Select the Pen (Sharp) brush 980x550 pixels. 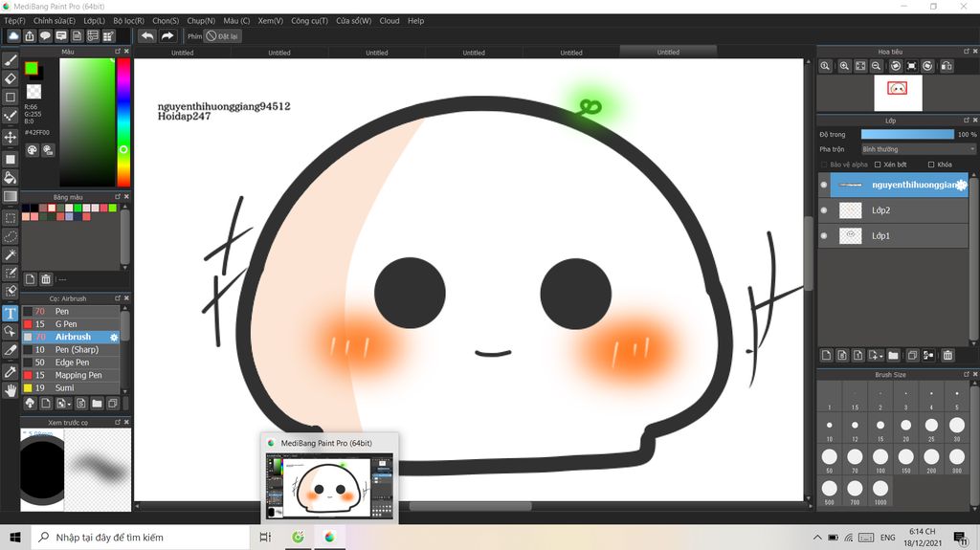tap(71, 349)
